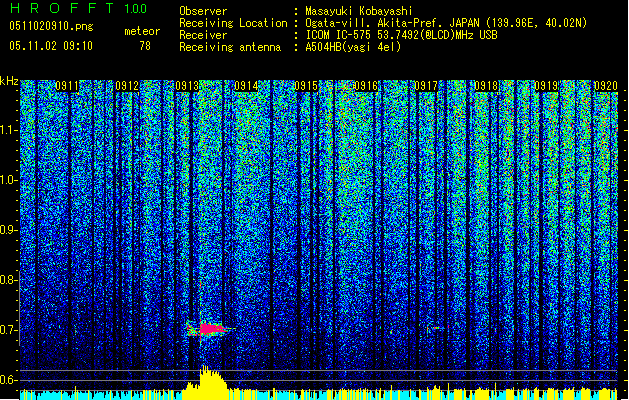Click the 0911 time marker
The width and height of the screenshot is (629, 400).
[x=67, y=86]
